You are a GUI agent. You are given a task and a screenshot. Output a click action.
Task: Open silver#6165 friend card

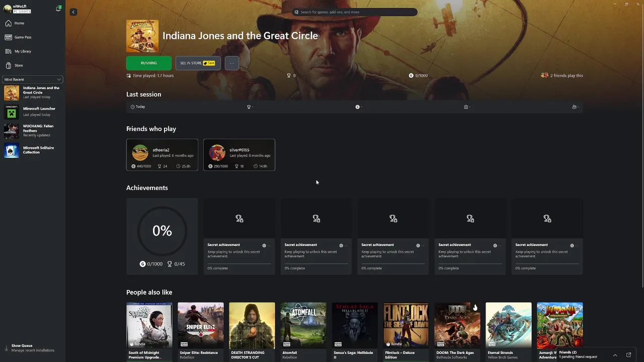click(239, 155)
